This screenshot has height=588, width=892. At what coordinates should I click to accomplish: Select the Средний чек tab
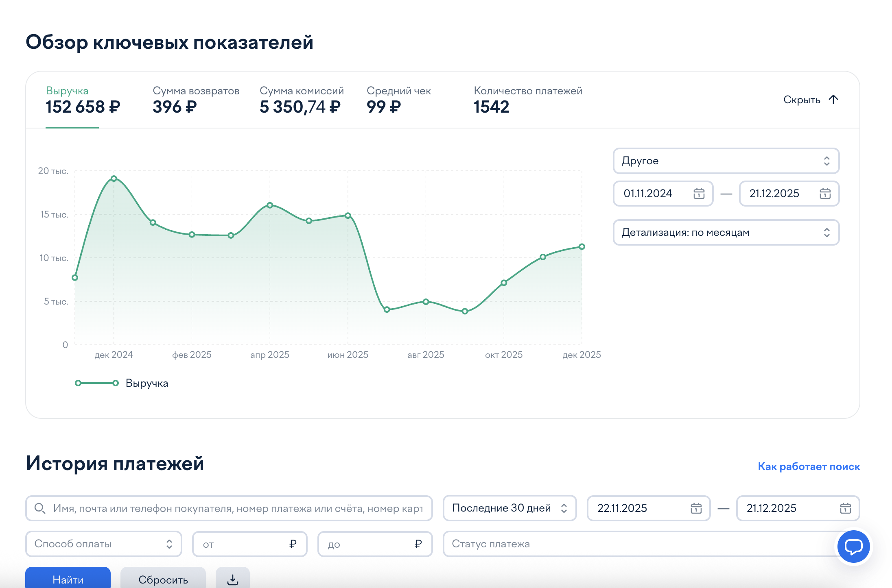(x=398, y=100)
